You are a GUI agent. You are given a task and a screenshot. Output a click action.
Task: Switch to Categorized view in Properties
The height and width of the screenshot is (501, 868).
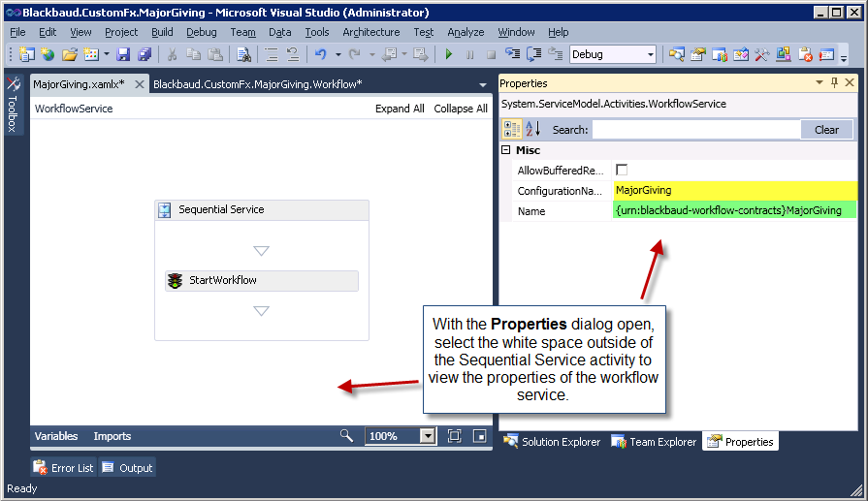(512, 129)
